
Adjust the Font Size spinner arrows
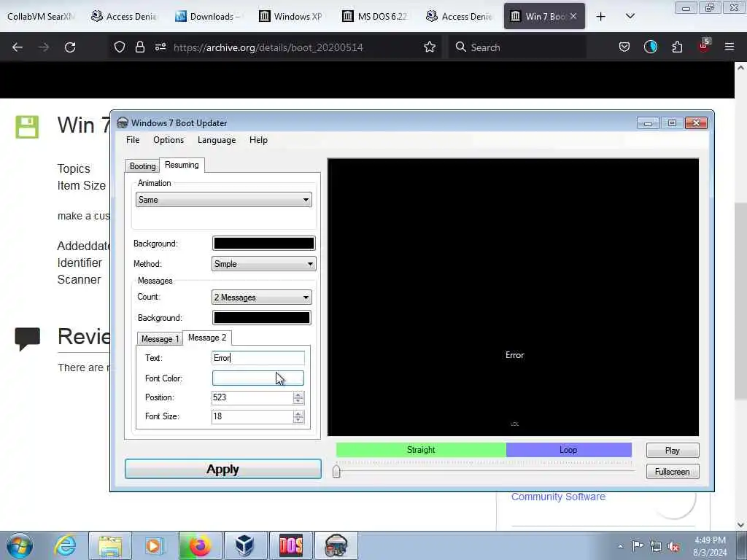pyautogui.click(x=298, y=416)
